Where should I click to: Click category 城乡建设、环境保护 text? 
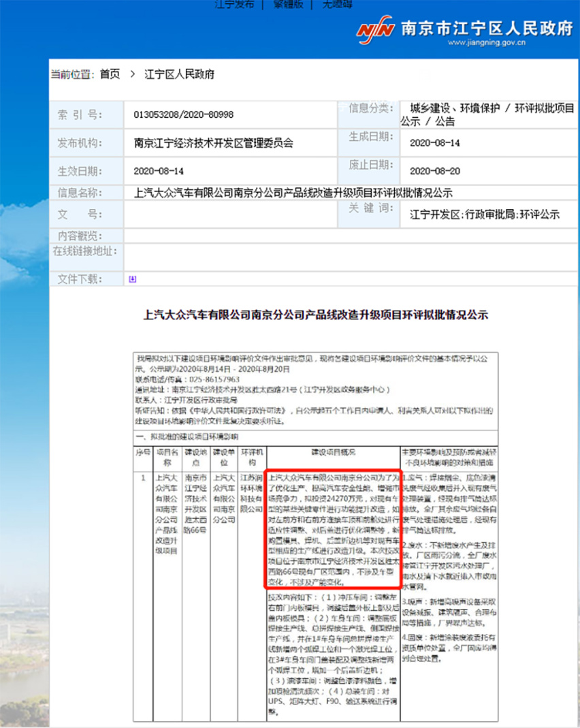(x=455, y=108)
